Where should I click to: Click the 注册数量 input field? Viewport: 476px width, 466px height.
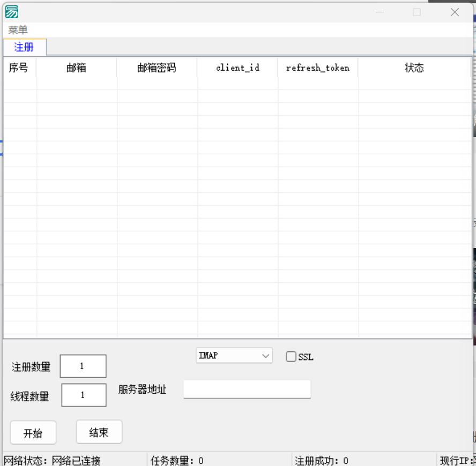pyautogui.click(x=83, y=366)
